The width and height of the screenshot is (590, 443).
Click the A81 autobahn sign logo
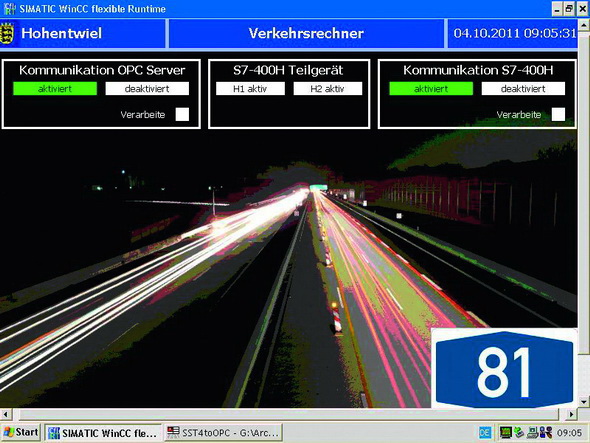coord(504,369)
